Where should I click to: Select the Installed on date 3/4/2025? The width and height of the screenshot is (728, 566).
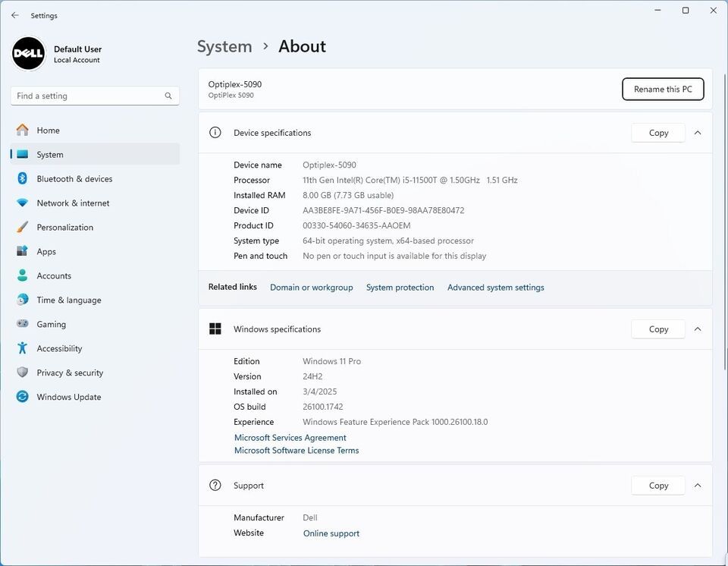(x=319, y=391)
